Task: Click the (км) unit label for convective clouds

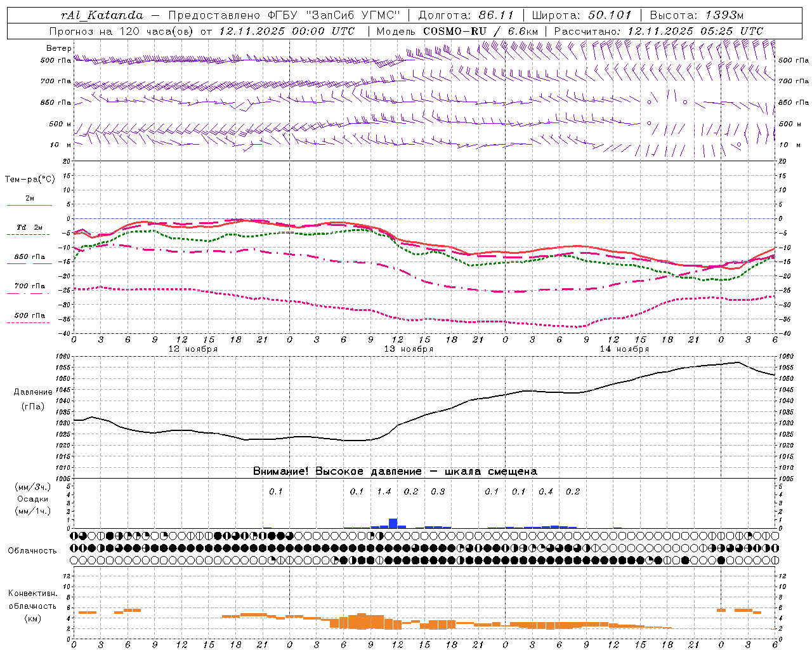Action: 32,619
